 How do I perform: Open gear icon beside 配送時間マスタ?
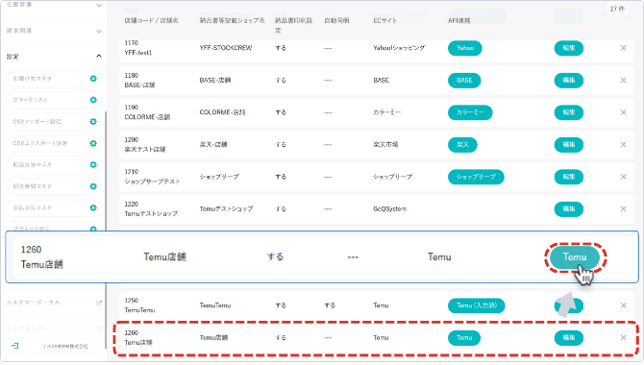coord(93,186)
